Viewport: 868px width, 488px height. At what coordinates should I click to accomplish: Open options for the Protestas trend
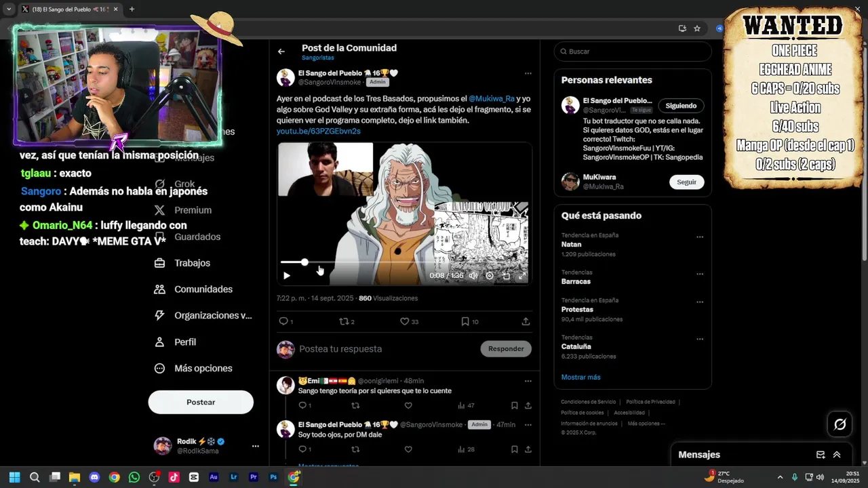tap(700, 302)
